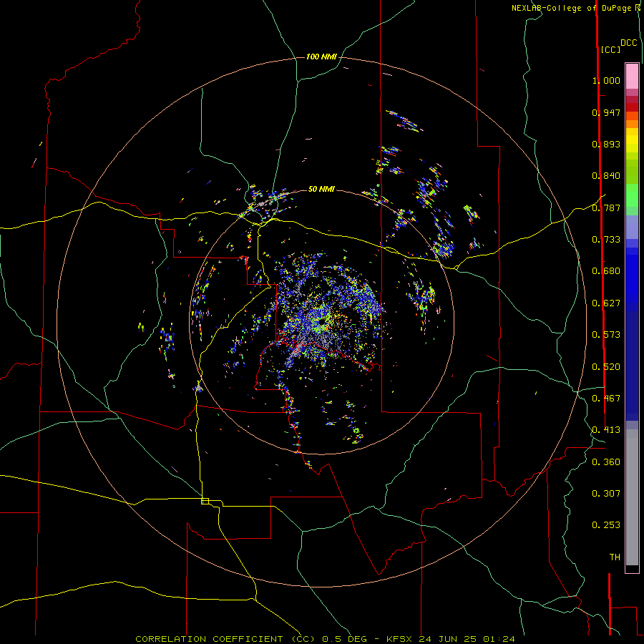Click the TH threshold label
This screenshot has width=644, height=644.
(x=615, y=557)
